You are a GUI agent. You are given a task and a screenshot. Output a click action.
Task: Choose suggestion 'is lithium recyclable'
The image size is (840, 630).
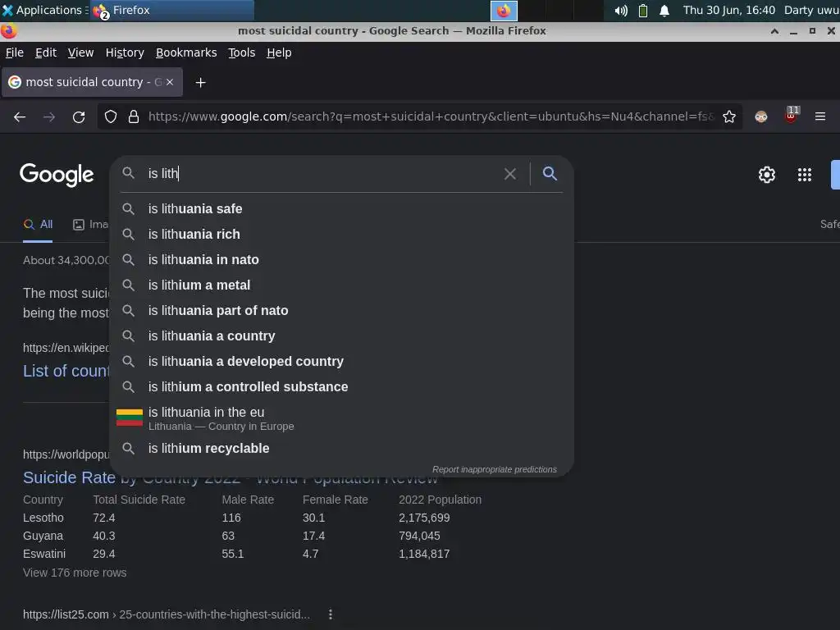pos(341,449)
